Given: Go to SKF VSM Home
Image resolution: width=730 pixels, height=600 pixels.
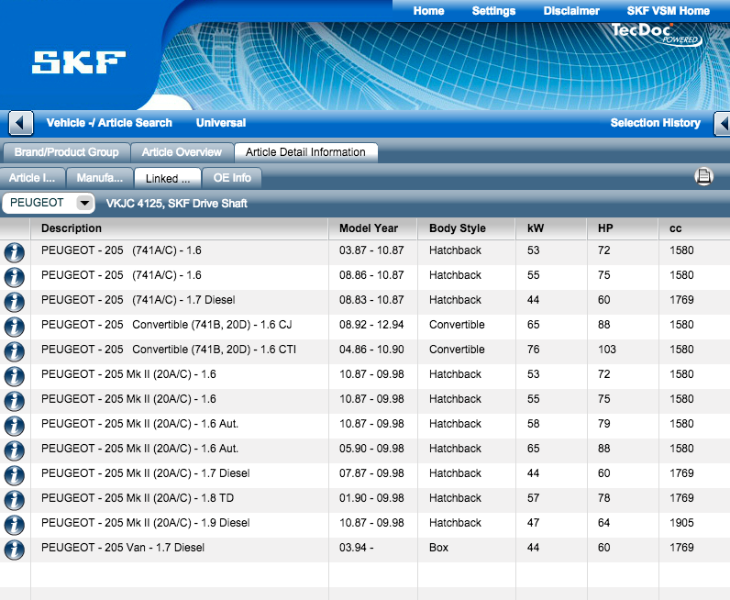Looking at the screenshot, I should click(668, 11).
